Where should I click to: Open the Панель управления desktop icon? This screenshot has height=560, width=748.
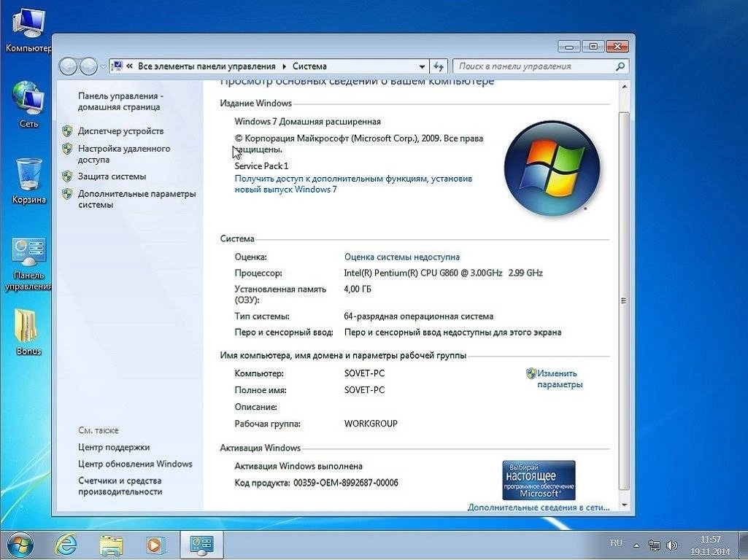pos(28,264)
